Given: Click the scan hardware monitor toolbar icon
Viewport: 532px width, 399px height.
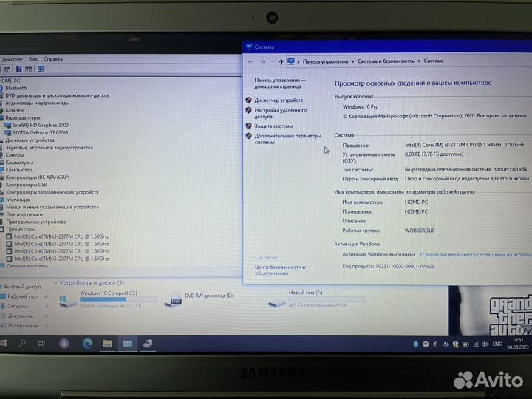Looking at the screenshot, I should point(41,69).
